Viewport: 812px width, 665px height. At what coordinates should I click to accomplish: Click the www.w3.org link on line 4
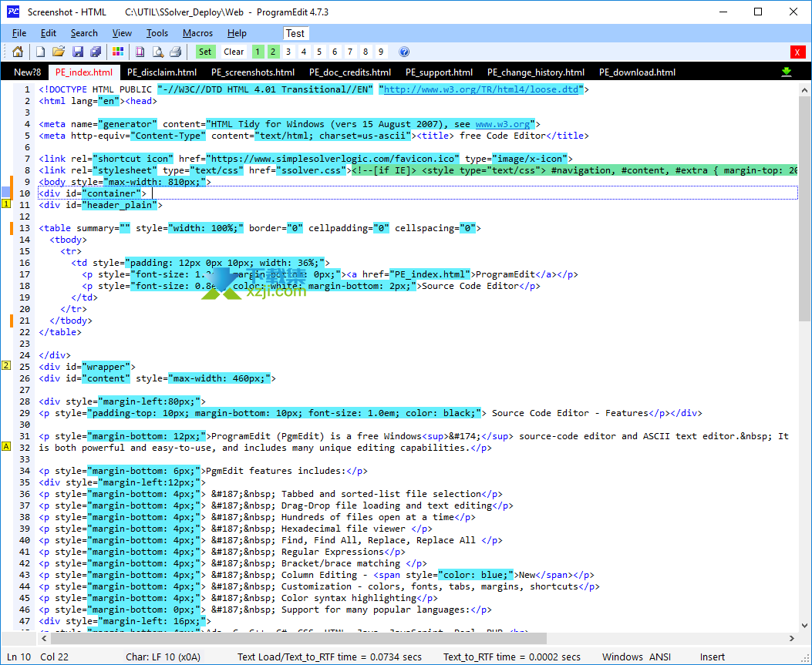coord(502,124)
